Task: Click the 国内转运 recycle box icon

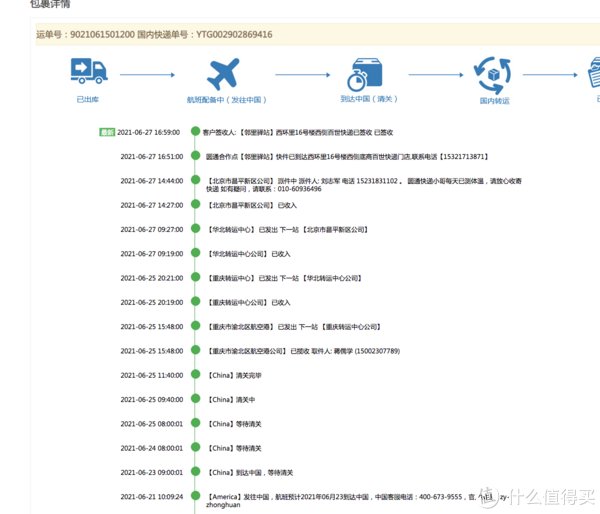Action: pyautogui.click(x=492, y=75)
